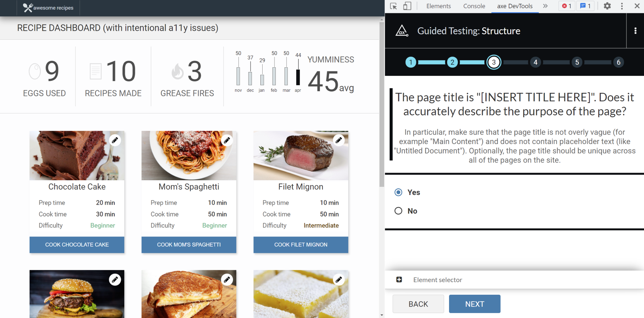Click step 5 in the guided testing progress

point(577,62)
